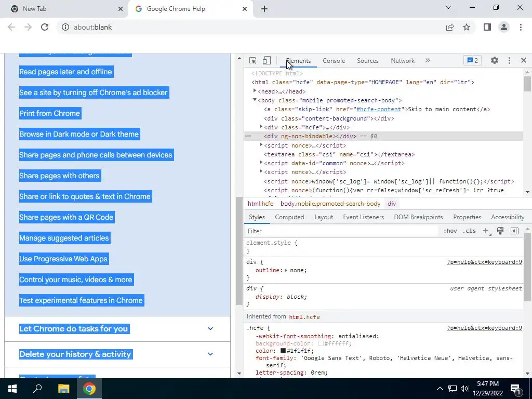This screenshot has height=399, width=532.
Task: Click the browser reload icon
Action: click(45, 27)
